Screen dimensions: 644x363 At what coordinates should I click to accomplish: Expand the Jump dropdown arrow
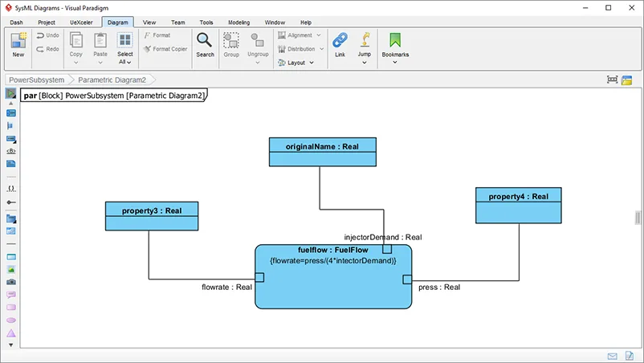365,63
